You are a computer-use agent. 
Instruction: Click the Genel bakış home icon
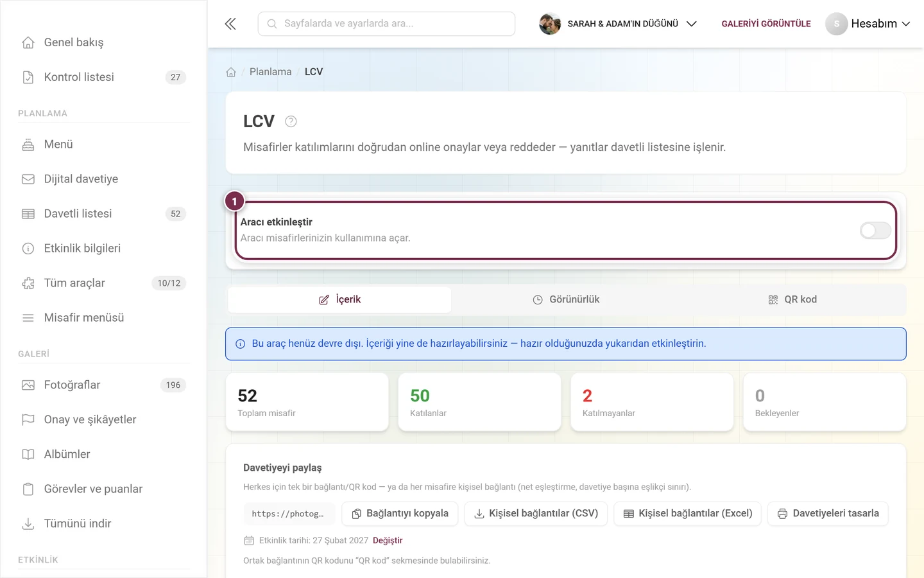(28, 42)
